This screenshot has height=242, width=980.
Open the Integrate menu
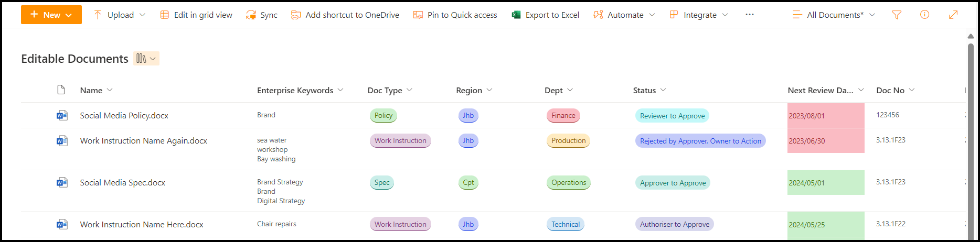coord(699,15)
